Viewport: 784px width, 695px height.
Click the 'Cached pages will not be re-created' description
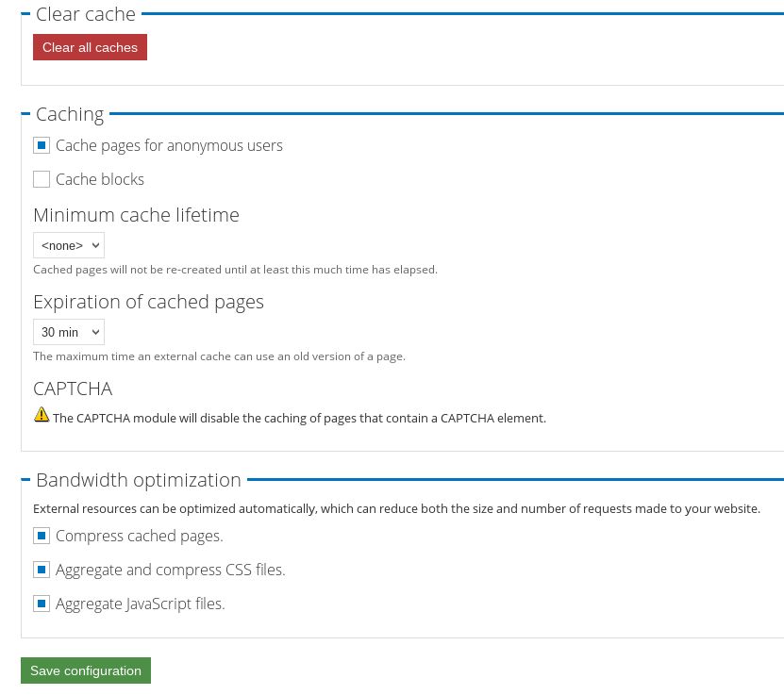[x=236, y=270]
